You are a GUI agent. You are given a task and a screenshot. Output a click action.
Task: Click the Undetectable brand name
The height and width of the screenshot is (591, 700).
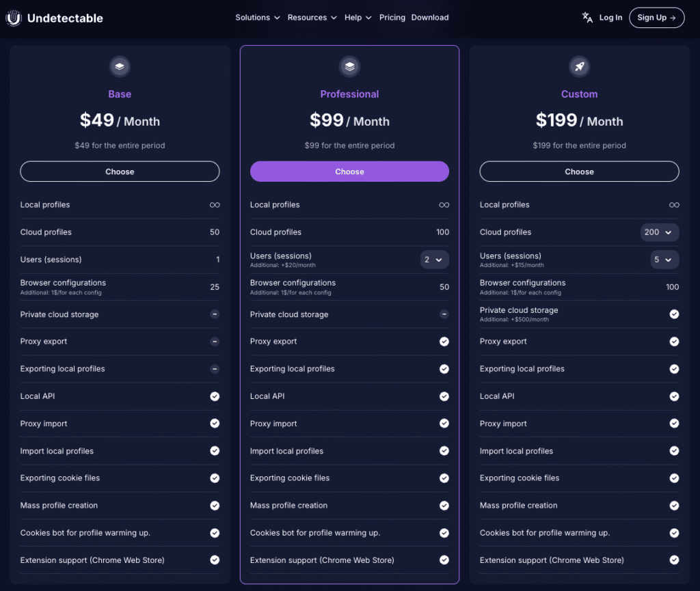pos(65,18)
